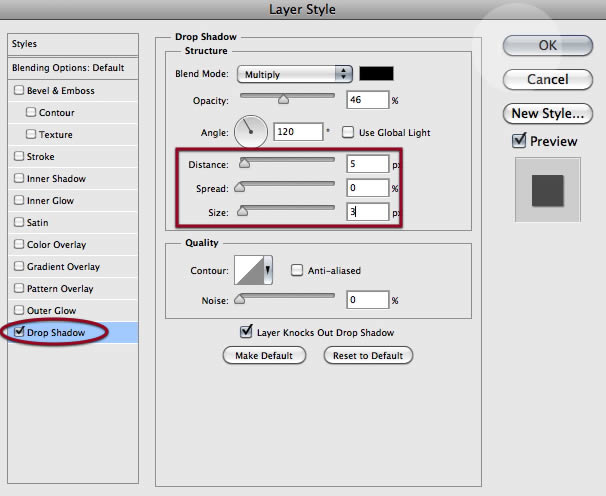
Task: Open the Stroke settings row
Action: click(x=73, y=157)
